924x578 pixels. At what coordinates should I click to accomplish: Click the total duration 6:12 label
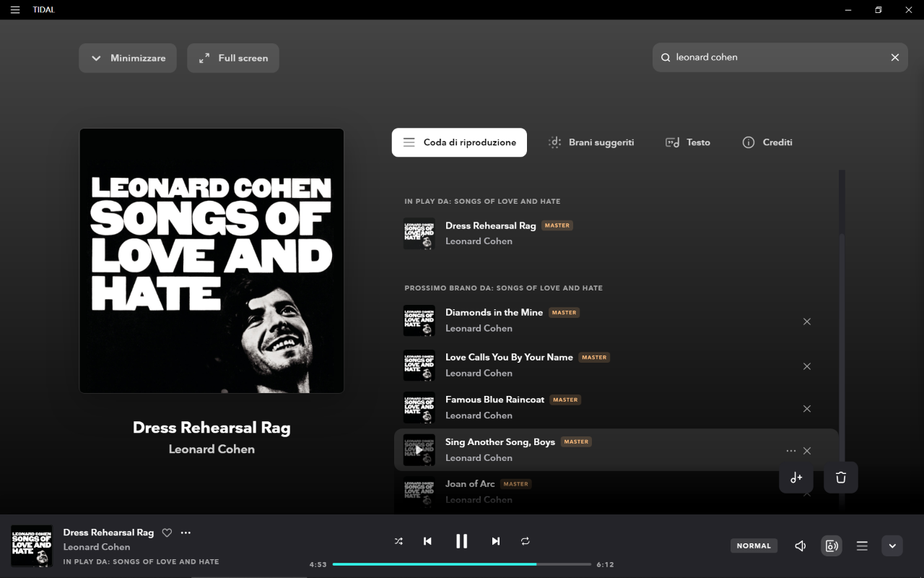point(605,564)
